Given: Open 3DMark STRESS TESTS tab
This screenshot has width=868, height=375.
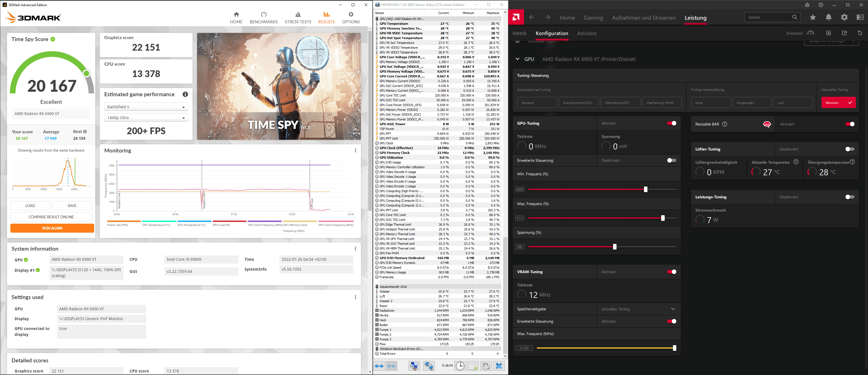Looking at the screenshot, I should point(298,17).
